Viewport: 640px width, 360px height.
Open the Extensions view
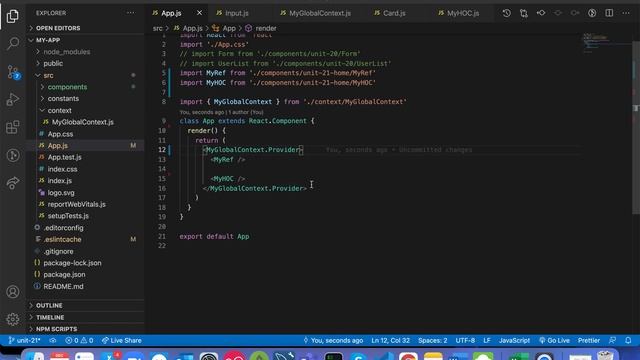pyautogui.click(x=13, y=127)
